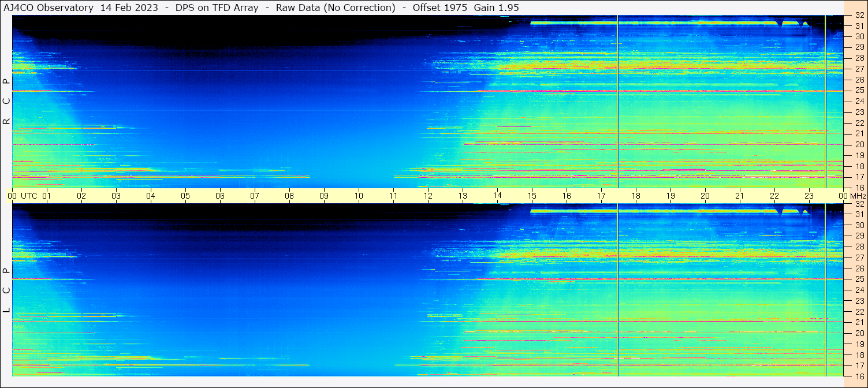This screenshot has width=868, height=388.
Task: Click '25' on the RCP frequency scale
Action: (859, 91)
